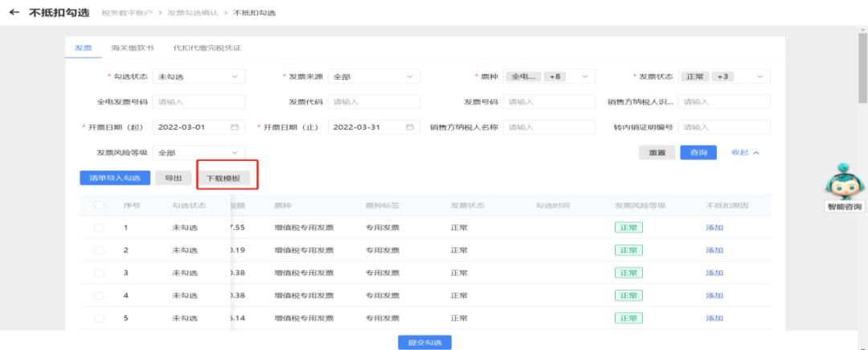
Task: Check the checkbox for row 3
Action: tap(99, 273)
